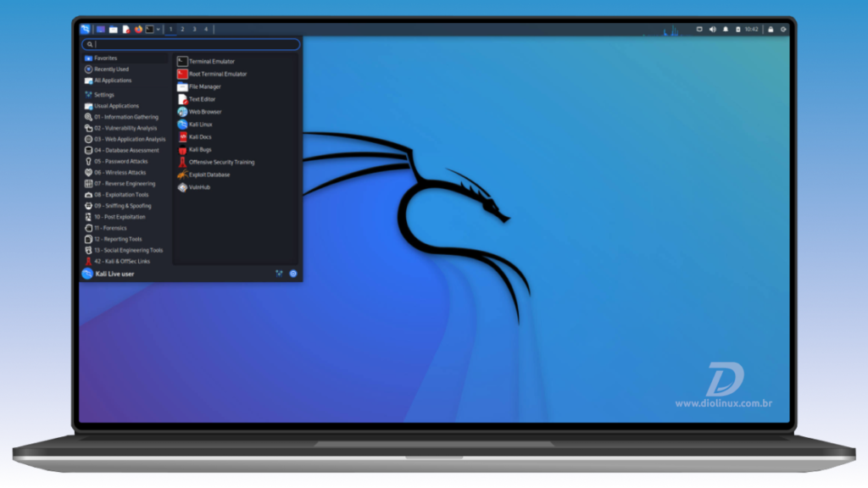Launch the File Manager panel icon
Viewport: 868px width, 488px height.
(x=113, y=29)
